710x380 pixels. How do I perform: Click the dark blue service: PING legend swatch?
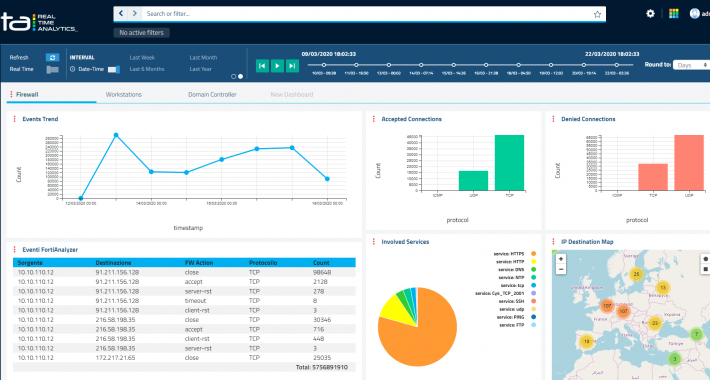pyautogui.click(x=533, y=317)
